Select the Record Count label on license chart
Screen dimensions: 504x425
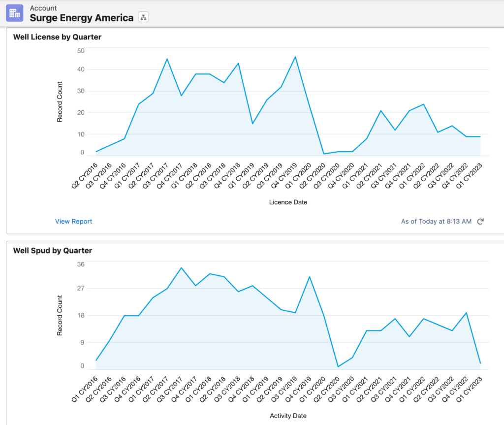pos(60,102)
